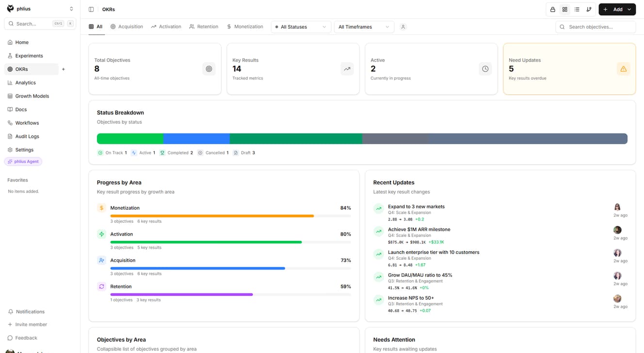Screen dimensions: 644x353
Task: Switch to the Acquisition tab
Action: click(127, 27)
